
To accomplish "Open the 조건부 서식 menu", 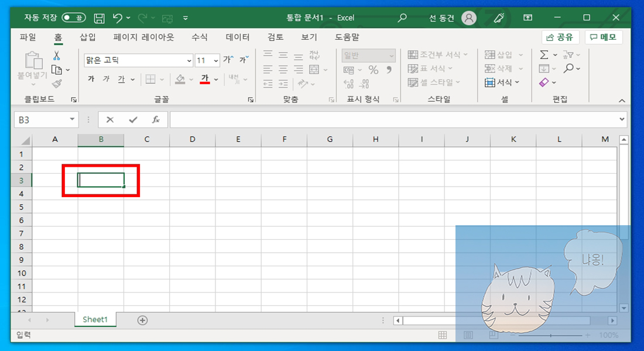I will pos(438,54).
